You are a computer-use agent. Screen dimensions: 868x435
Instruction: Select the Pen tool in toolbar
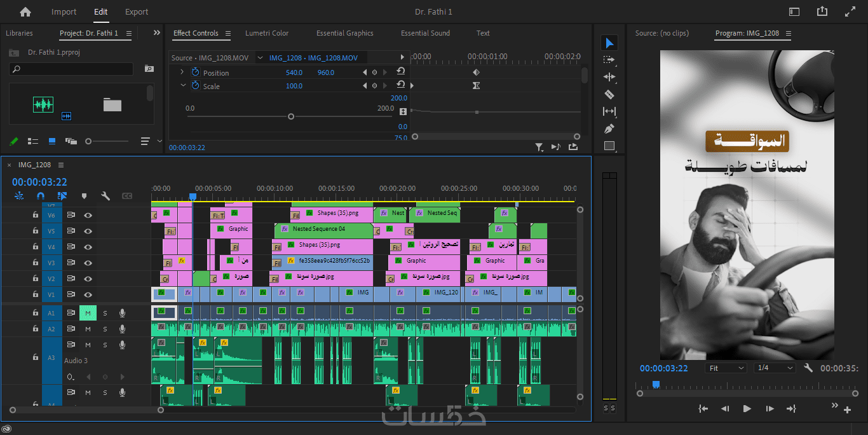[x=609, y=128]
